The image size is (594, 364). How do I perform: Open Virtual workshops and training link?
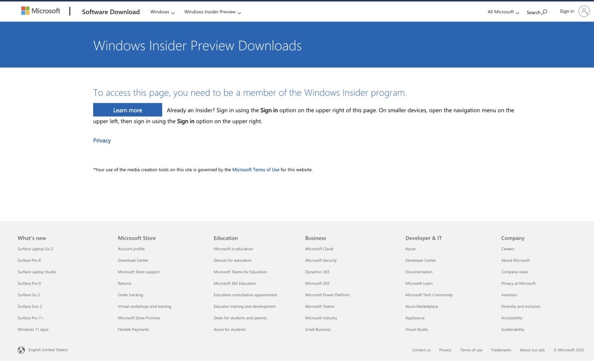pyautogui.click(x=144, y=306)
